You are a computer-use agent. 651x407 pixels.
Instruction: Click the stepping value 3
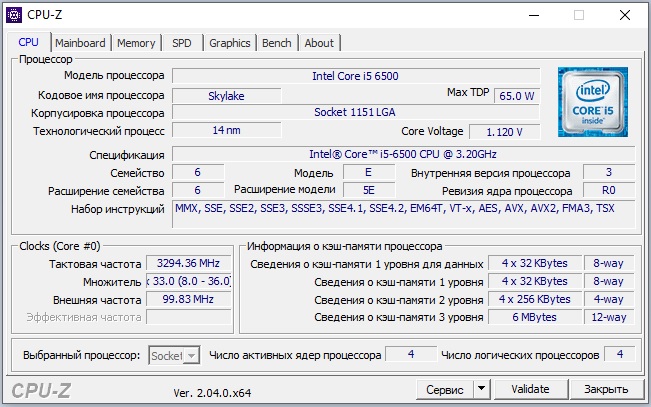pos(609,172)
